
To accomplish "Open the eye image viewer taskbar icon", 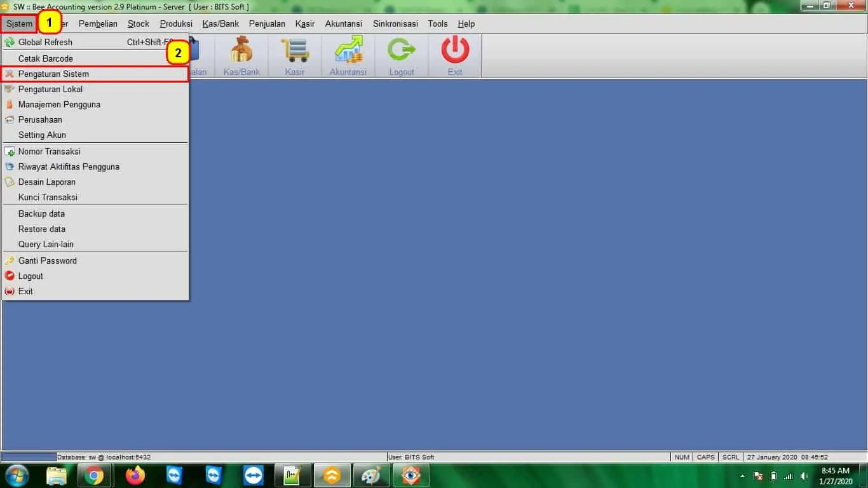I will click(411, 475).
